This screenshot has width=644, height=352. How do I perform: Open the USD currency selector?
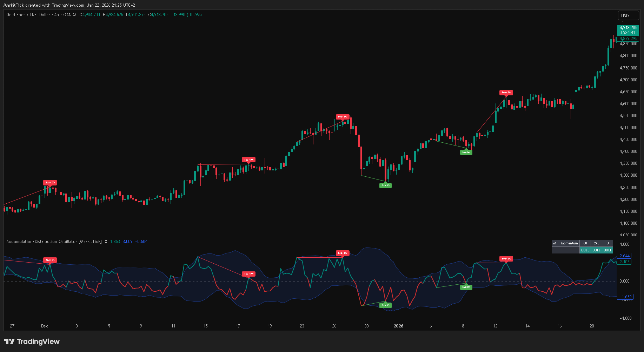[x=628, y=15]
